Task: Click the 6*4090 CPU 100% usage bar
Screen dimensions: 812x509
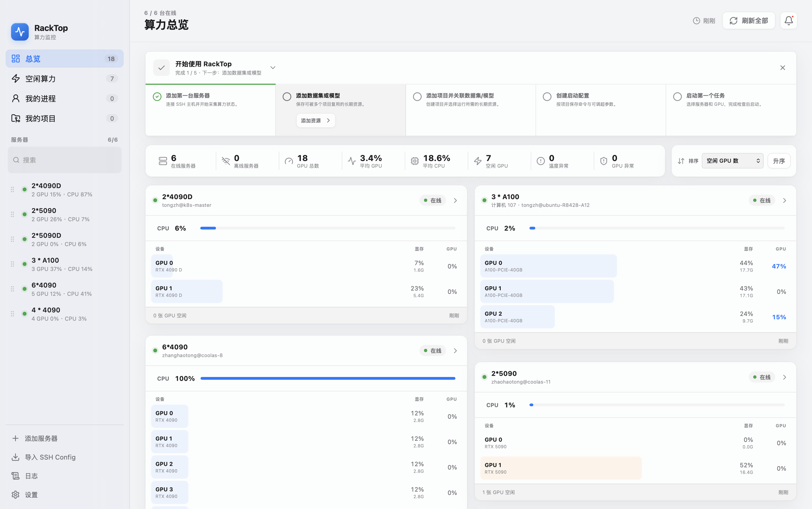Action: [328, 378]
